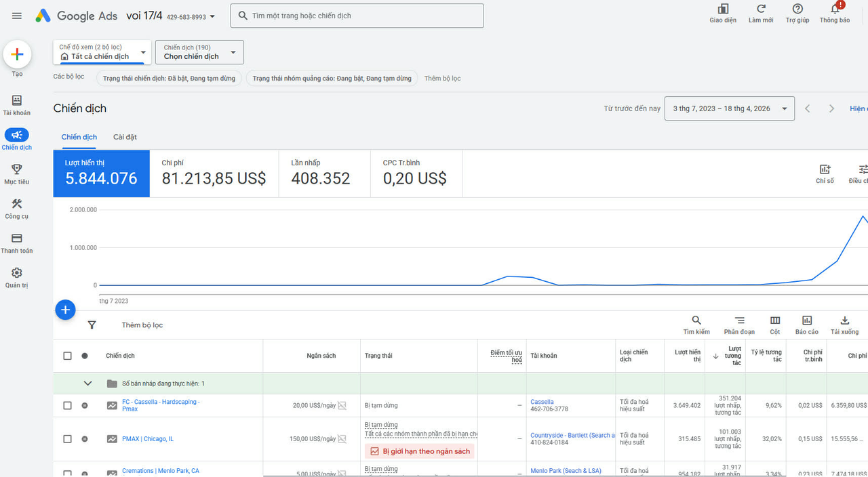This screenshot has width=868, height=477.
Task: Click Bị giới hạn theo ngân sách badge
Action: 420,451
